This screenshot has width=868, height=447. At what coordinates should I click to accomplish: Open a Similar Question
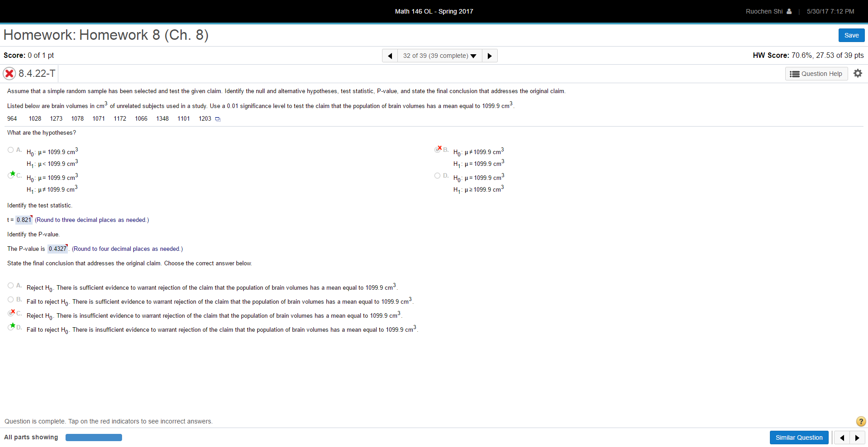pyautogui.click(x=799, y=437)
